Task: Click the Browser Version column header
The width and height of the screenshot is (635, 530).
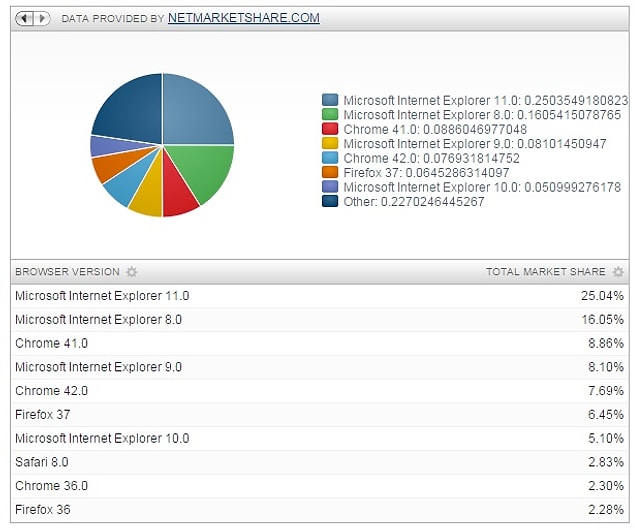Action: [67, 272]
